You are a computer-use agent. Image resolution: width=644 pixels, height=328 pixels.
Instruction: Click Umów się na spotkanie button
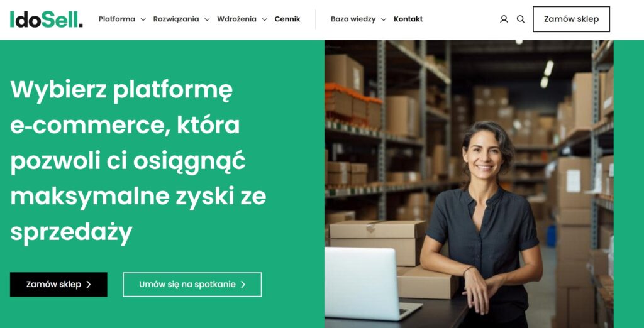click(192, 285)
